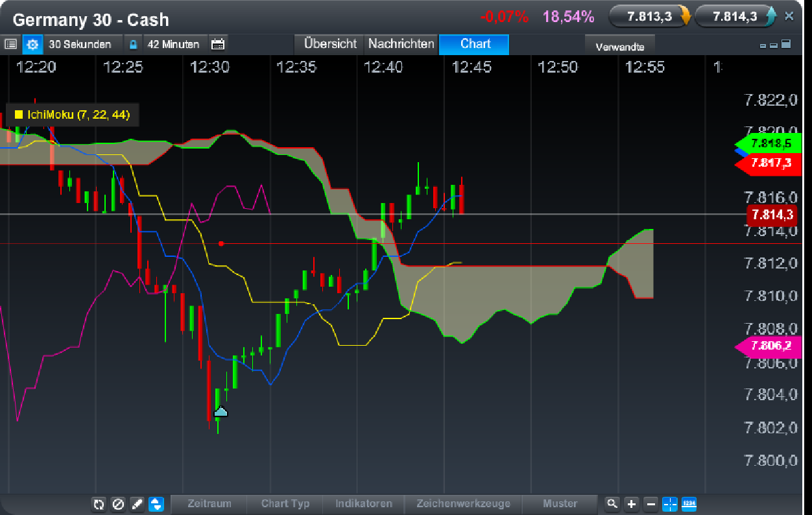Switch to the Nachrichten tab
Screen dimensions: 812x515
(x=401, y=44)
